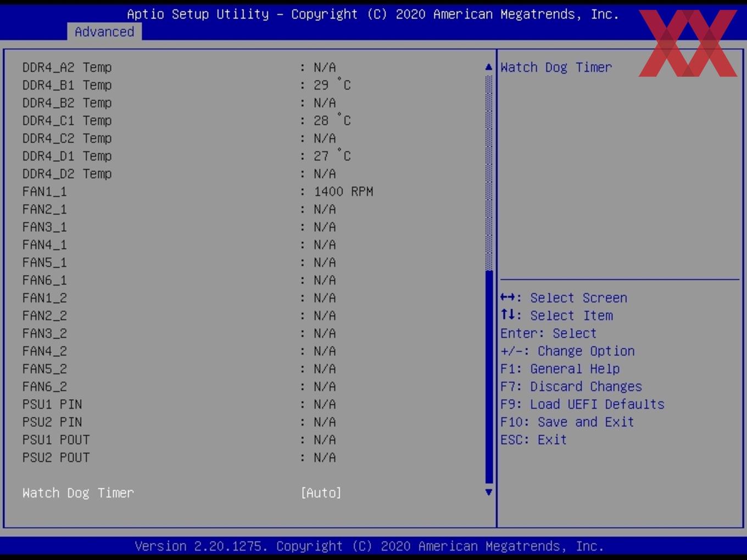The width and height of the screenshot is (747, 560).
Task: Click the PSU2 PIN row
Action: pos(179,422)
